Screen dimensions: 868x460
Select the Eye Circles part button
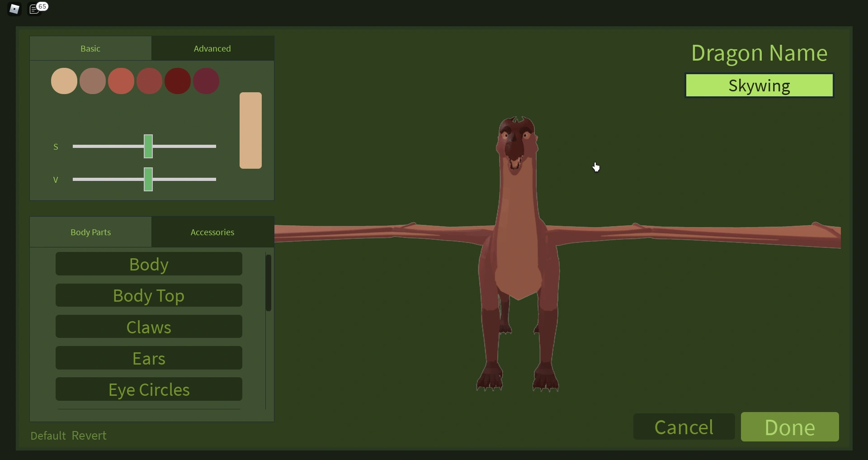click(x=149, y=389)
